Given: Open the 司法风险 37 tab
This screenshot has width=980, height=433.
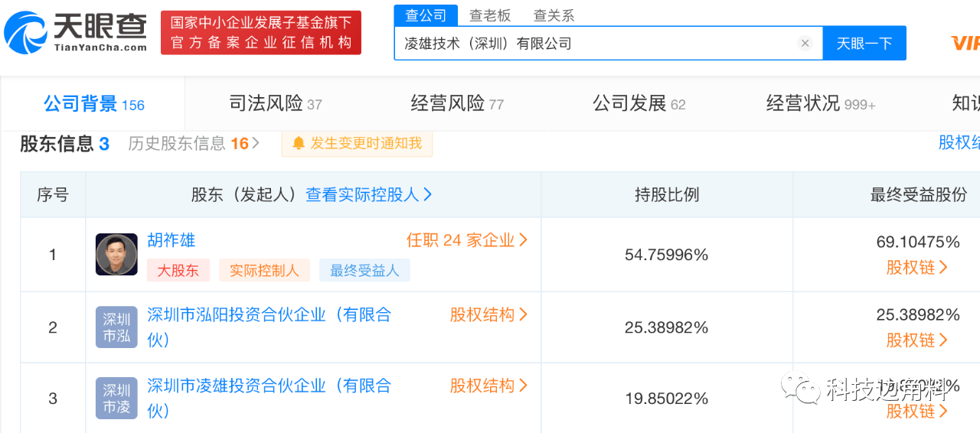Looking at the screenshot, I should (276, 104).
